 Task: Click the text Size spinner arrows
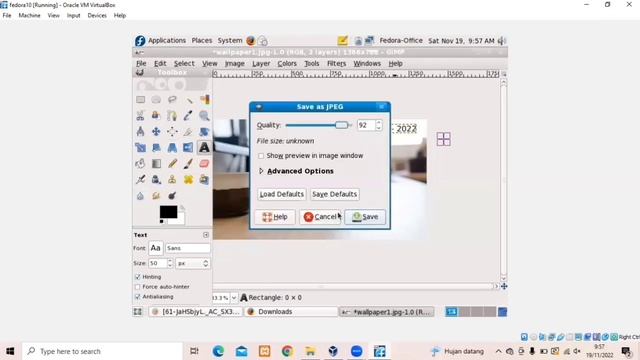(x=170, y=263)
